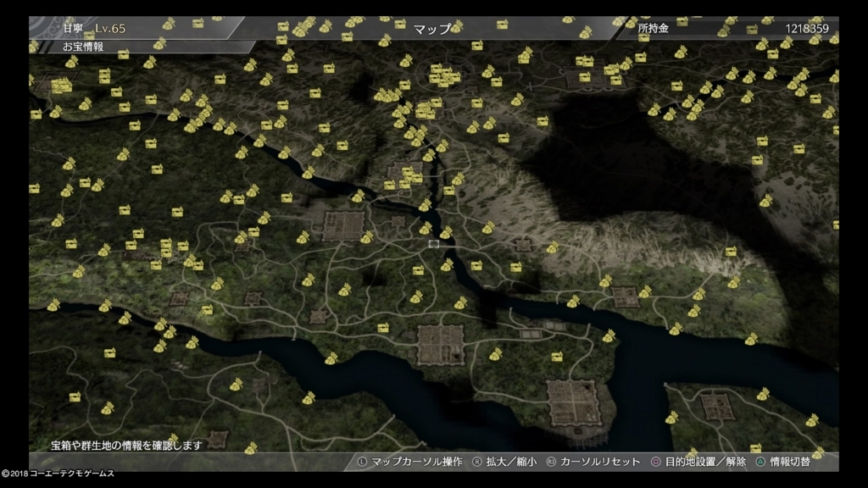This screenshot has height=488, width=868.
Task: Click the 甘寧 Lv.65 character label
Action: [94, 28]
